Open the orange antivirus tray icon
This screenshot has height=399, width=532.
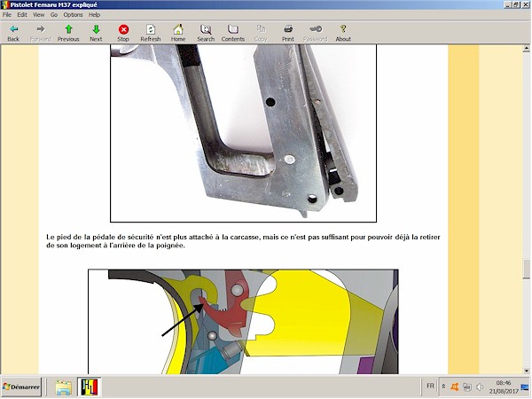click(455, 387)
